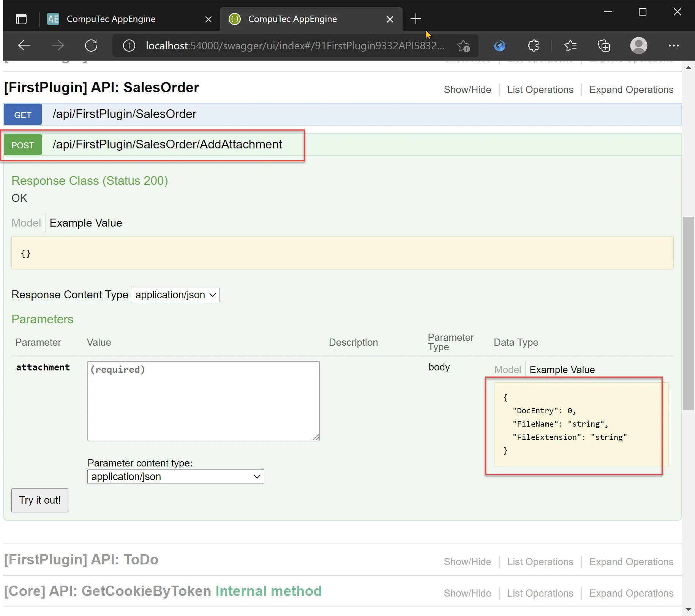Collapse the POST AddAttachment operation
Image resolution: width=695 pixels, height=616 pixels.
[167, 145]
